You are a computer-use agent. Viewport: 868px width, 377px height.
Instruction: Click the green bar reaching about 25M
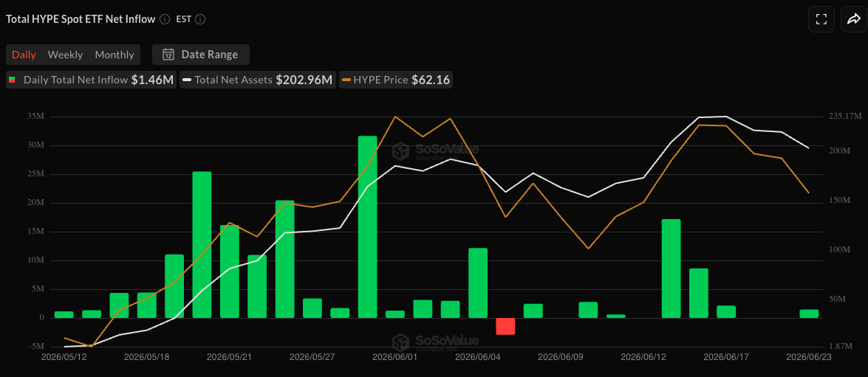pyautogui.click(x=202, y=244)
